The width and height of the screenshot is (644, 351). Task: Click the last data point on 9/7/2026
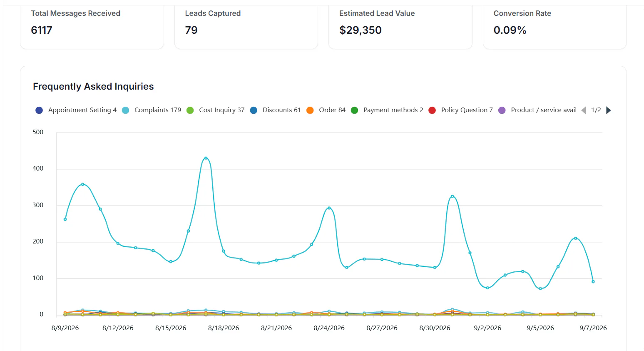593,282
